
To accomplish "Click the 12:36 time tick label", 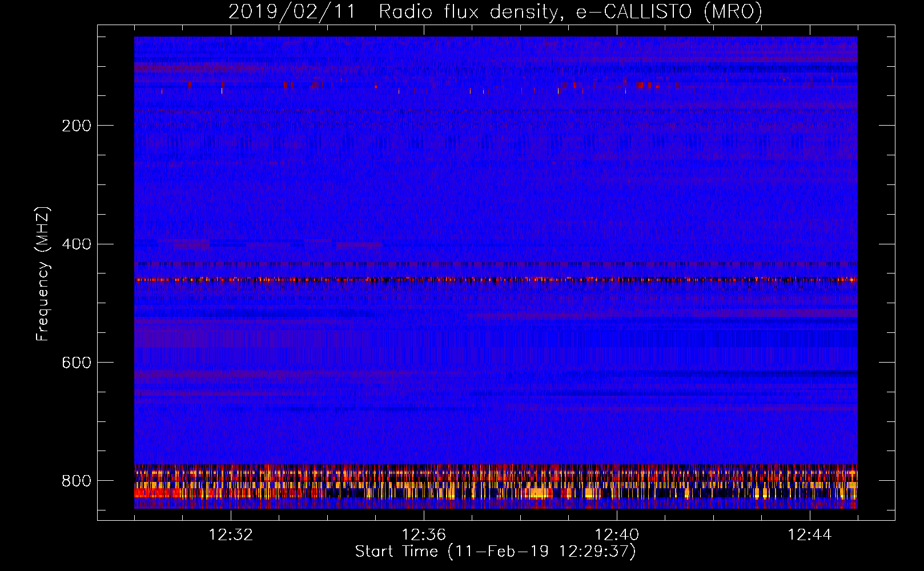I will pyautogui.click(x=424, y=535).
